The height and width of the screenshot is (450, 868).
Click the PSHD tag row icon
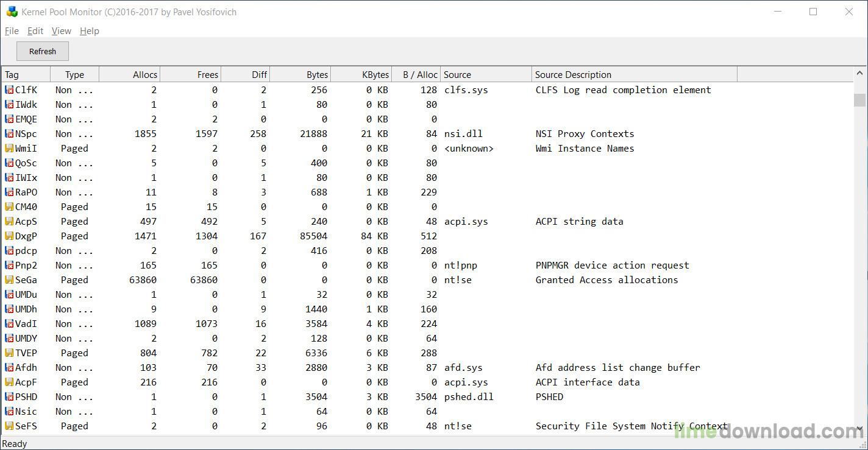click(9, 397)
